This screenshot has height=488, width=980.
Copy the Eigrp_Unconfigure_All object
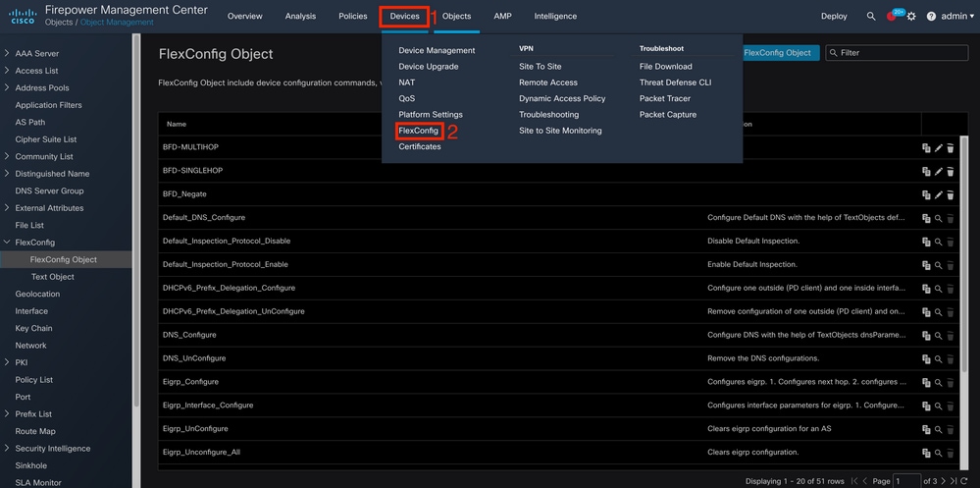coord(926,453)
